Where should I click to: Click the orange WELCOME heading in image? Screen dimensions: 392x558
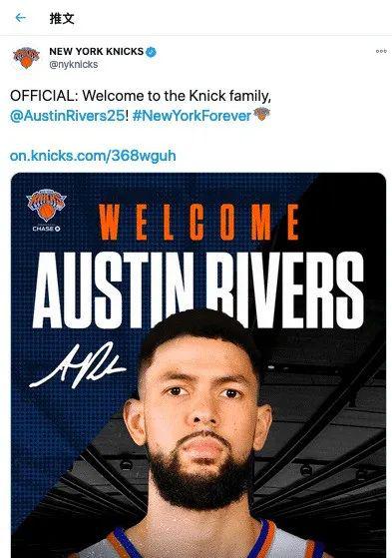click(198, 223)
